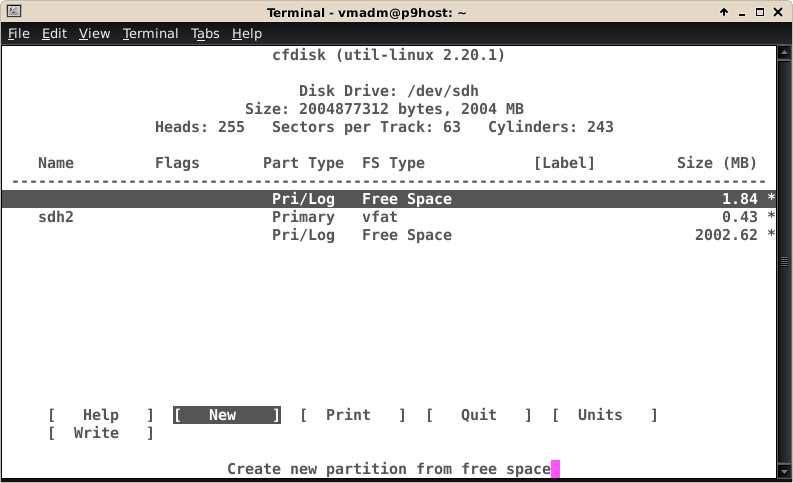The width and height of the screenshot is (793, 483).
Task: Open the Help menu in menu bar
Action: pyautogui.click(x=246, y=33)
